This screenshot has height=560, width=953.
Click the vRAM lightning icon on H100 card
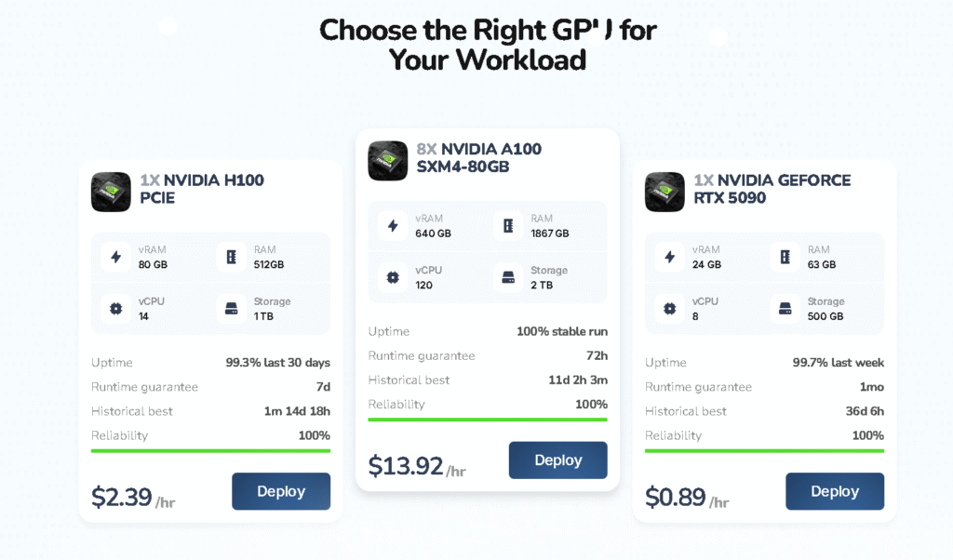[x=116, y=257]
